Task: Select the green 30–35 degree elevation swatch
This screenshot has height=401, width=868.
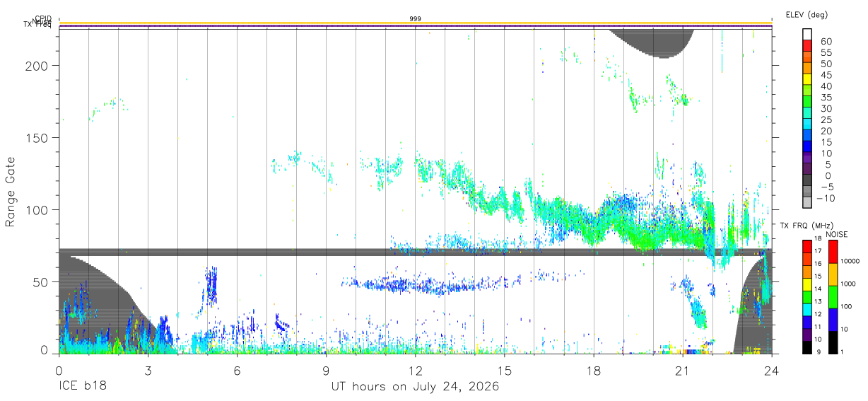Action: pos(807,102)
